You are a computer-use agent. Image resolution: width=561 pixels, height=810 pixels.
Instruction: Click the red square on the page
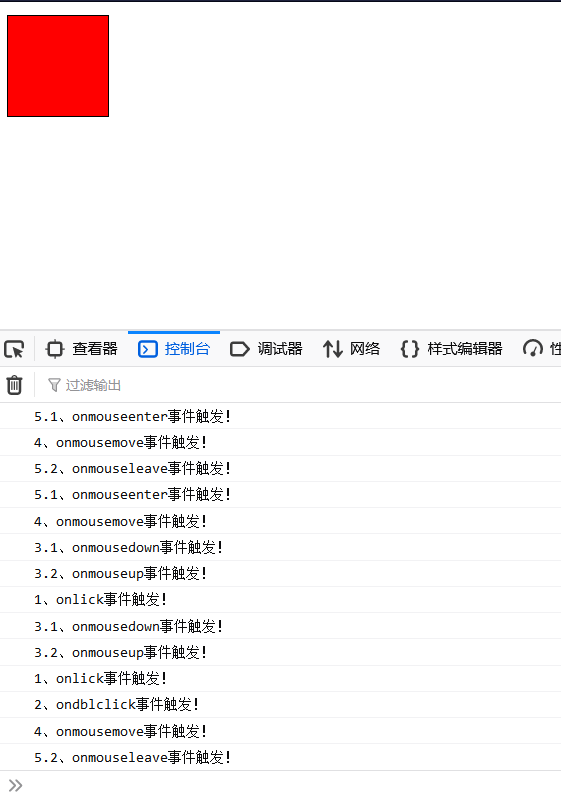(x=58, y=66)
